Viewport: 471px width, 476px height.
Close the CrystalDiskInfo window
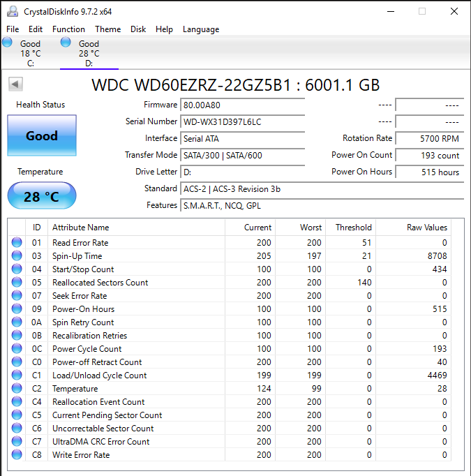click(x=454, y=12)
